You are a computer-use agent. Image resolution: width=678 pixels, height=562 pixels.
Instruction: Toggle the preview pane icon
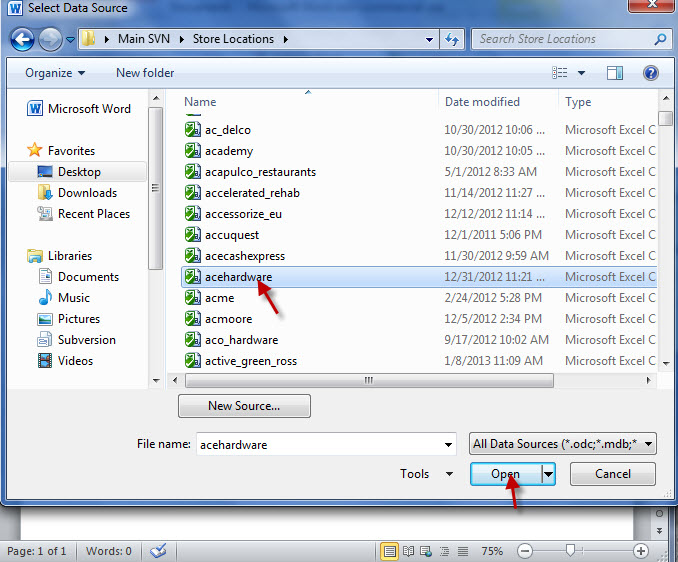click(x=614, y=73)
